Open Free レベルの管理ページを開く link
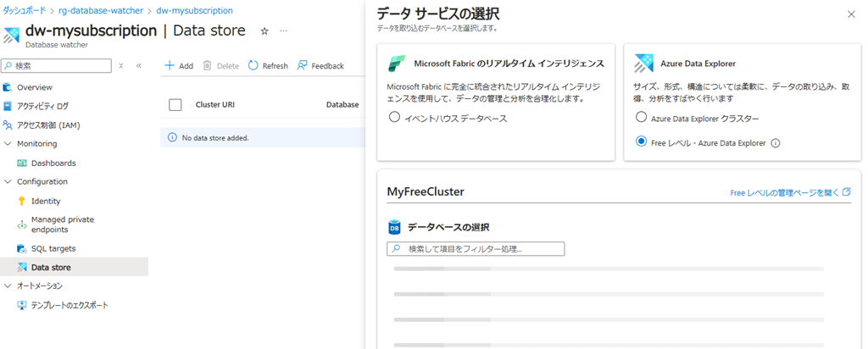Screen dimensions: 868x349 coord(790,192)
